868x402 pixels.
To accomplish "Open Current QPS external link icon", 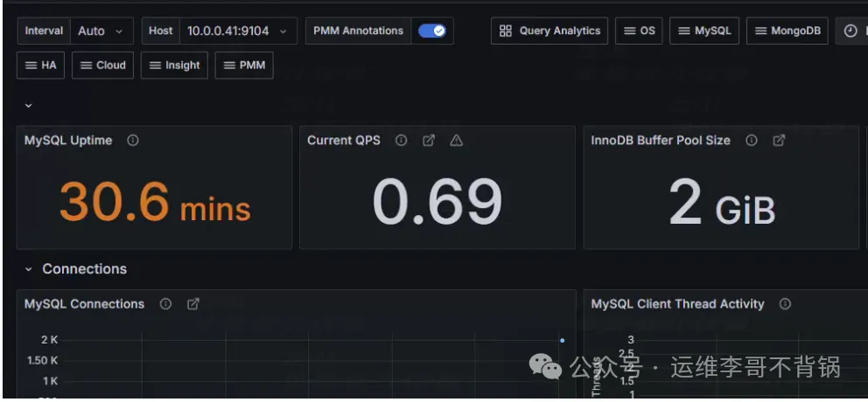I will pos(429,141).
